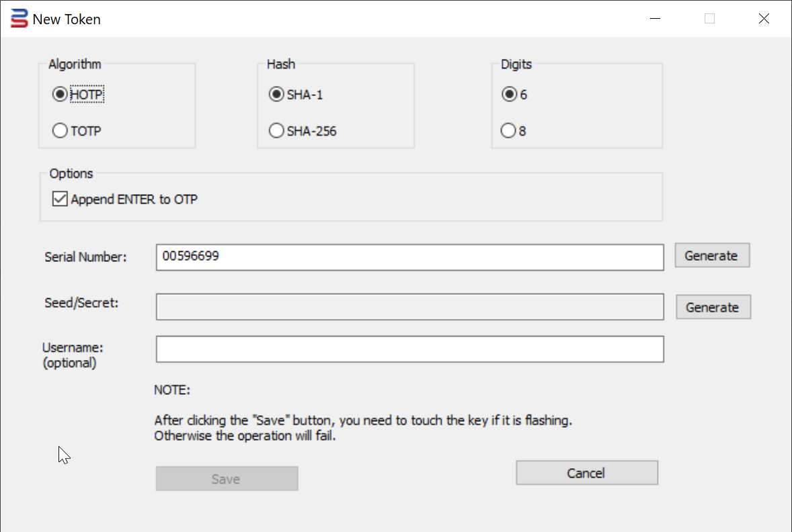Image resolution: width=792 pixels, height=532 pixels.
Task: Click the optional Username input box
Action: [x=409, y=349]
